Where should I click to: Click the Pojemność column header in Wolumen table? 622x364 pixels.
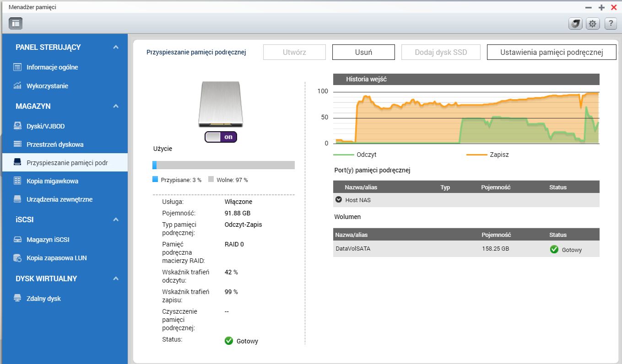496,235
